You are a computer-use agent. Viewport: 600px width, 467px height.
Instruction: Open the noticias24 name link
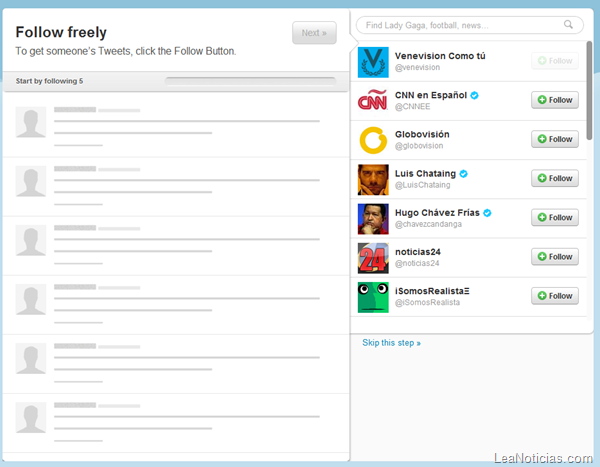(x=418, y=252)
